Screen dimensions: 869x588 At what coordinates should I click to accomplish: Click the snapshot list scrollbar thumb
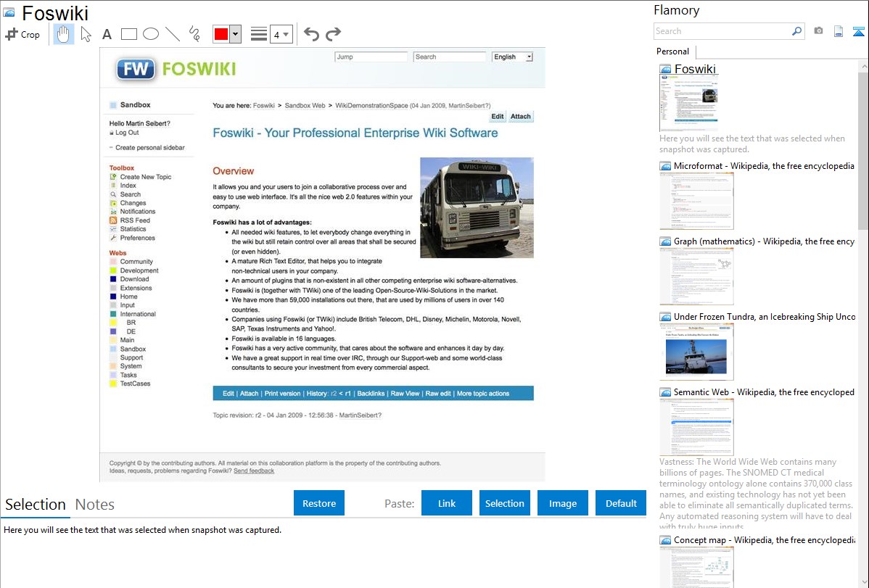point(863,150)
